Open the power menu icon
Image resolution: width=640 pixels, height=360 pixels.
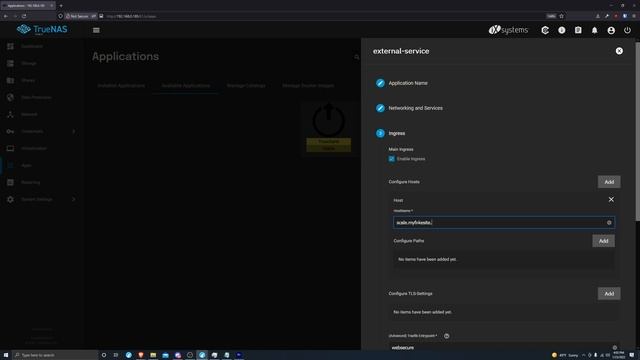click(x=627, y=30)
